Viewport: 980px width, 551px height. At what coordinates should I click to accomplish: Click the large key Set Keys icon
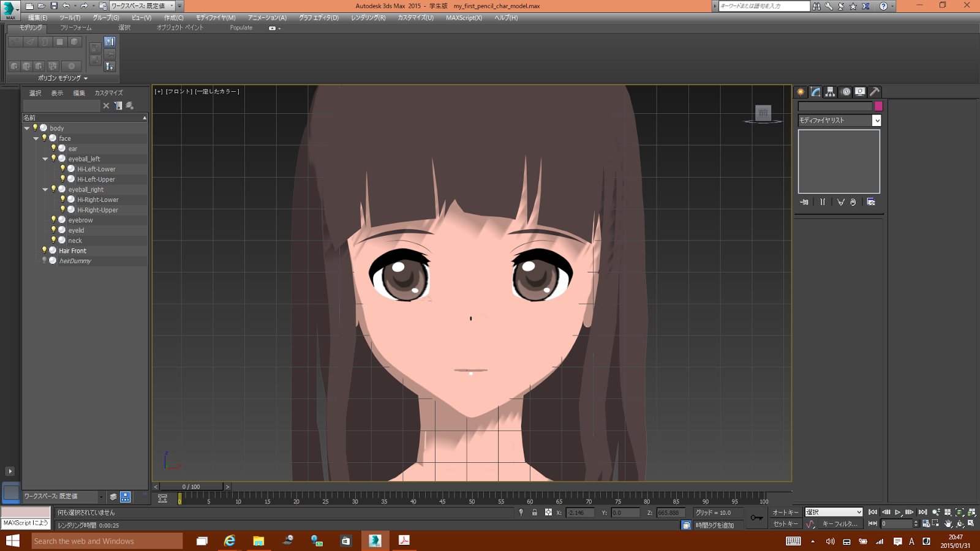click(x=757, y=518)
